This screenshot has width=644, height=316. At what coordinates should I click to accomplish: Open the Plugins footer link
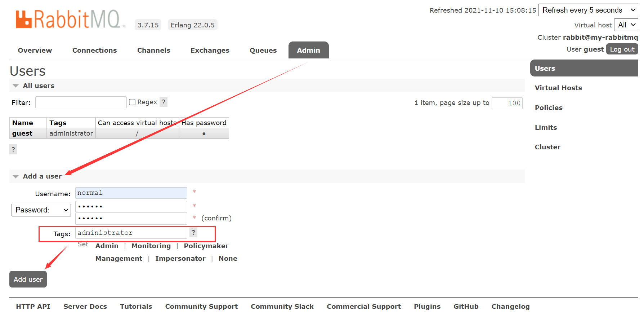(427, 306)
